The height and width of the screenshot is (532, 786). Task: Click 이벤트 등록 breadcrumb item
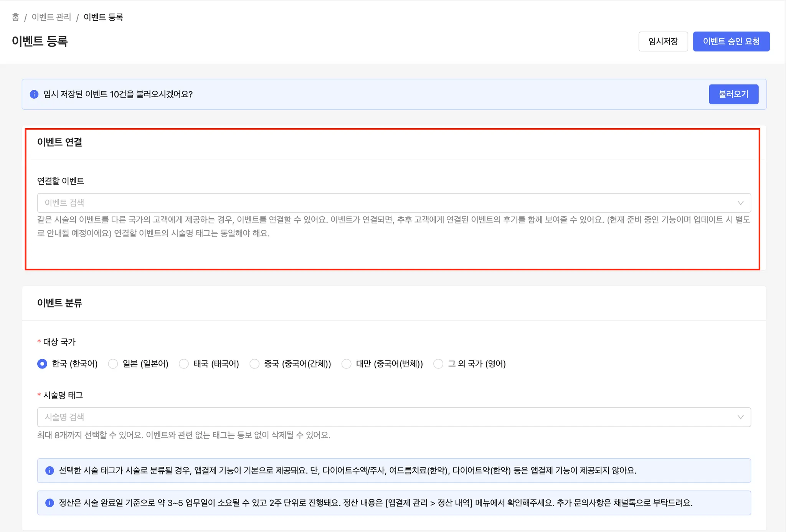pos(103,17)
